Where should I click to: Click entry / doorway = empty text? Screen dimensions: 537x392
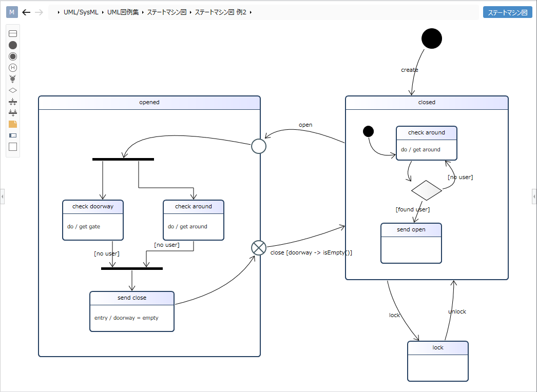coord(126,318)
